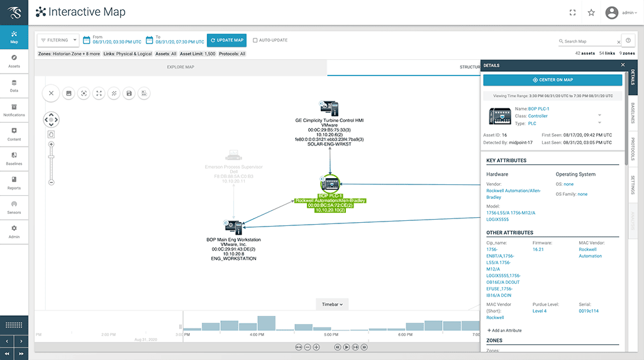Click the map zoom slider handle
The width and height of the screenshot is (644, 360).
click(x=52, y=157)
